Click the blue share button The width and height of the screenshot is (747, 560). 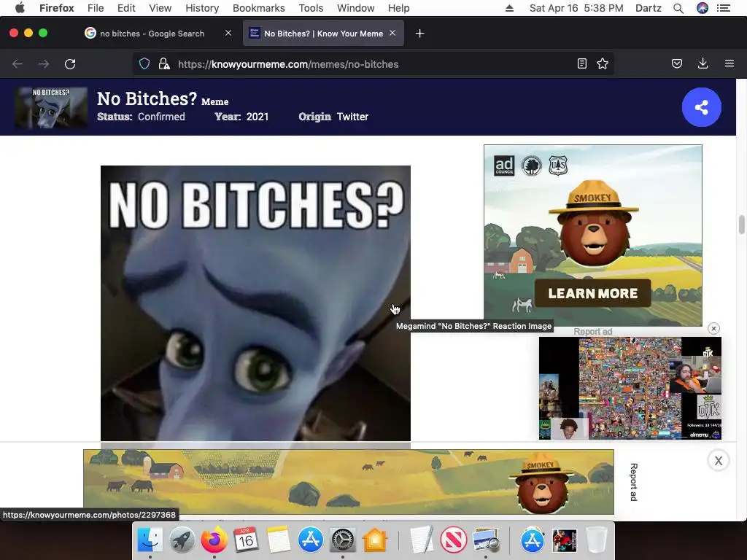coord(701,107)
